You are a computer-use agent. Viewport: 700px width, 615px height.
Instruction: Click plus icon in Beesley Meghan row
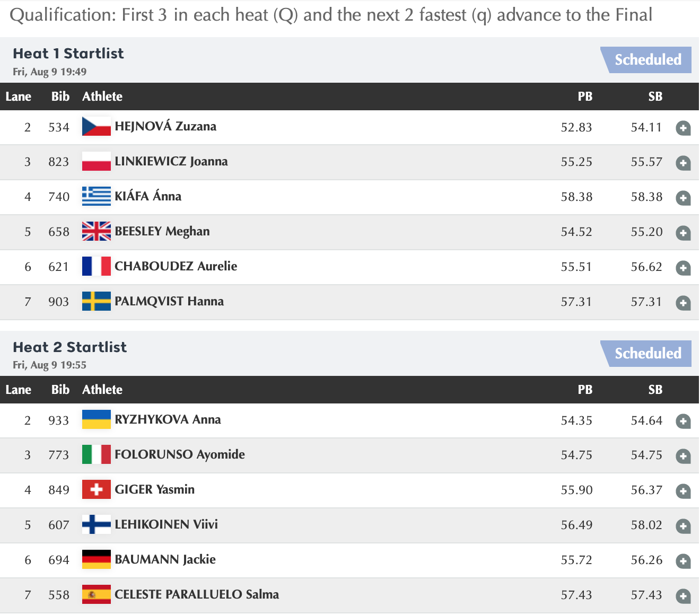coord(683,233)
